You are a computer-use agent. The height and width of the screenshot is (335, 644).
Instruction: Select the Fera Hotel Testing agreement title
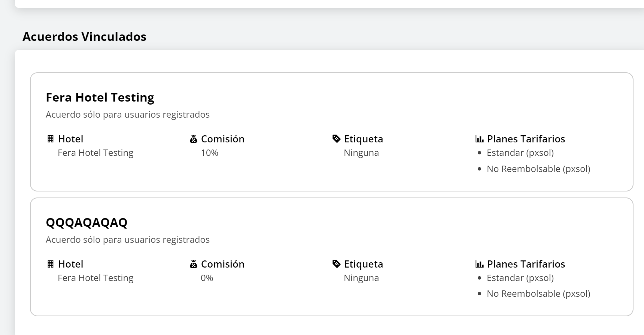(x=100, y=97)
